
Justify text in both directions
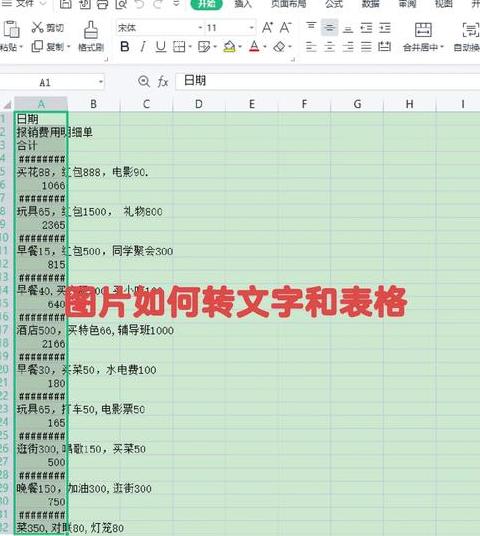click(x=366, y=46)
